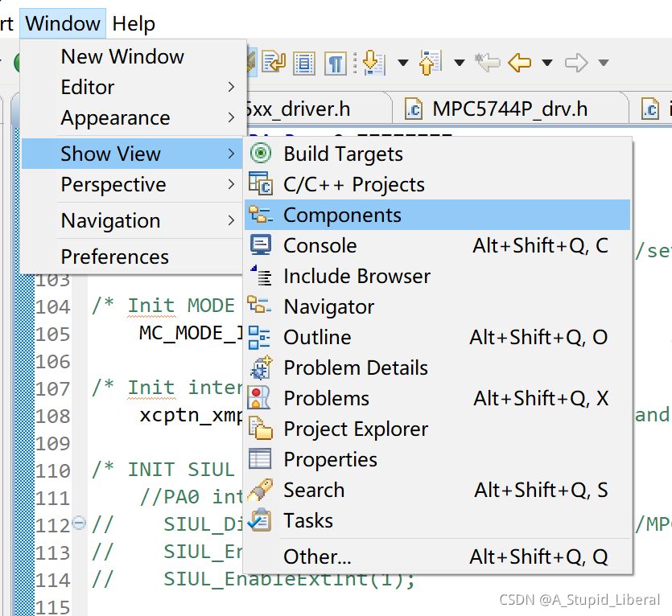Toggle show whitespace characters (pilcrow) icon
672x616 pixels.
coord(336,64)
